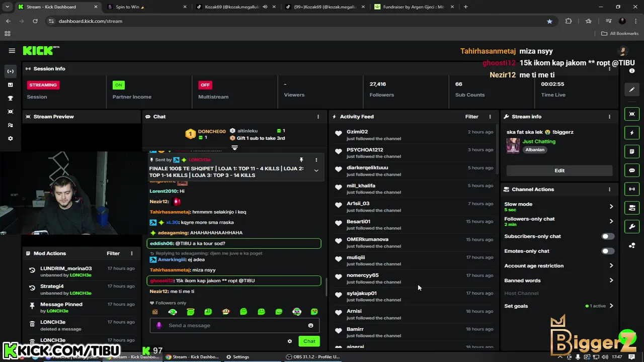The height and width of the screenshot is (362, 644).
Task: Click the Albanian language tag
Action: click(535, 150)
